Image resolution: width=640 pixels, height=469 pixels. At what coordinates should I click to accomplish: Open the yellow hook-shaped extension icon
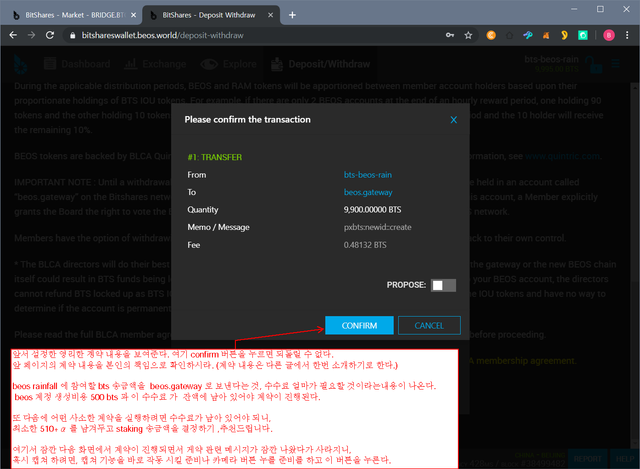[564, 35]
